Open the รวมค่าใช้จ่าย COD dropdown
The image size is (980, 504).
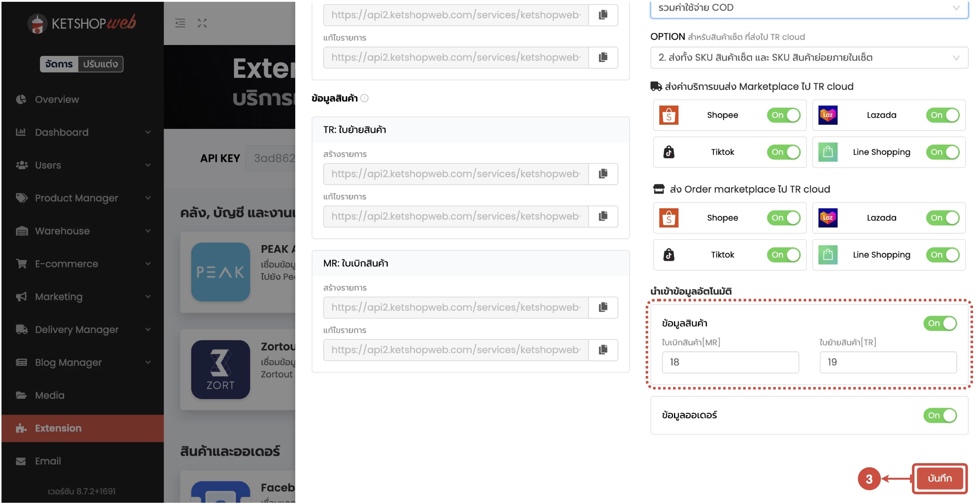pos(809,8)
